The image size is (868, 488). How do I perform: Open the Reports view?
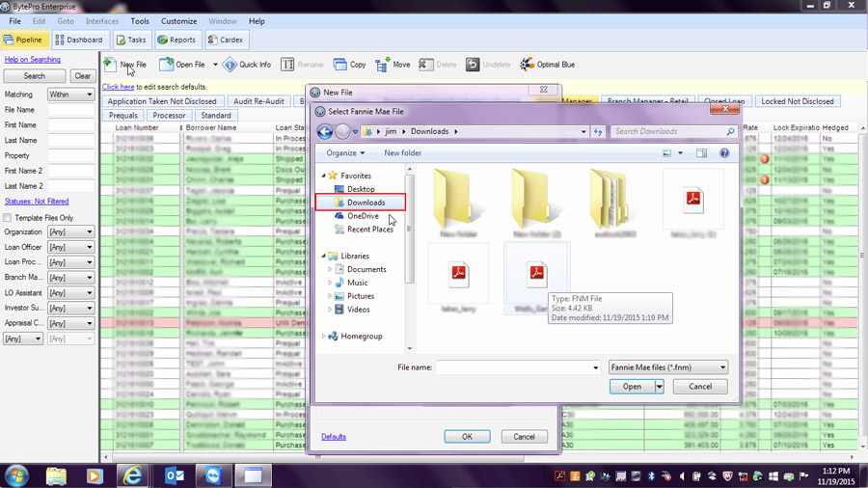pos(176,40)
